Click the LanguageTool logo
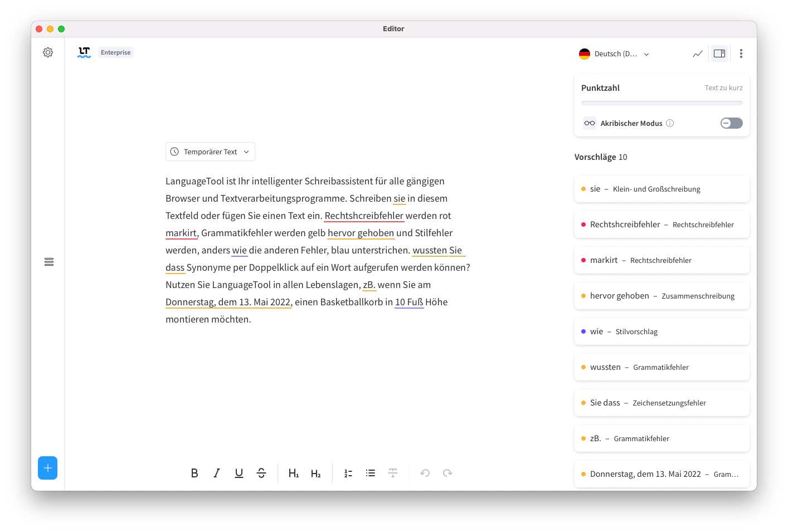Screen dimensions: 788x532 84,52
